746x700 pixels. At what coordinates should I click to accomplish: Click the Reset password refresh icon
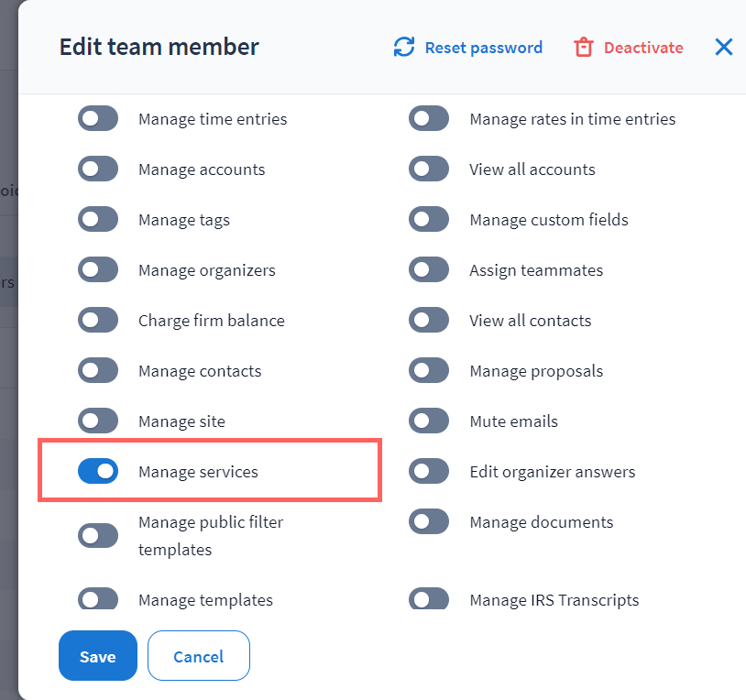tap(403, 48)
